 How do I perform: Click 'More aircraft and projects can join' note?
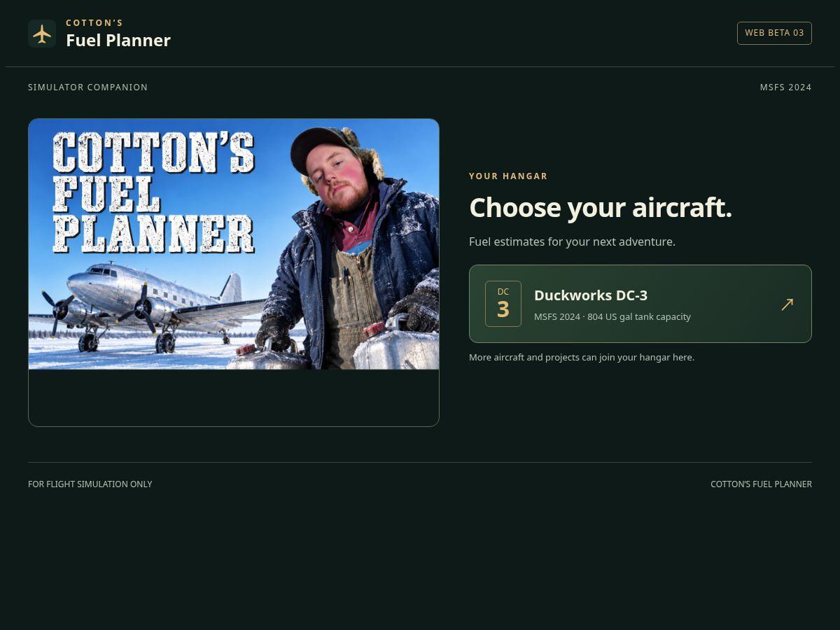tap(582, 357)
